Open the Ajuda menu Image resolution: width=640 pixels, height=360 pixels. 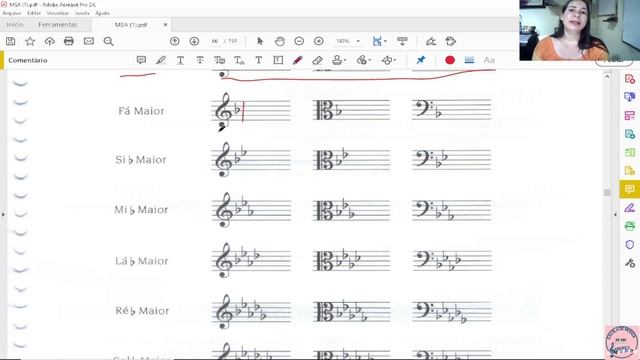[x=102, y=13]
